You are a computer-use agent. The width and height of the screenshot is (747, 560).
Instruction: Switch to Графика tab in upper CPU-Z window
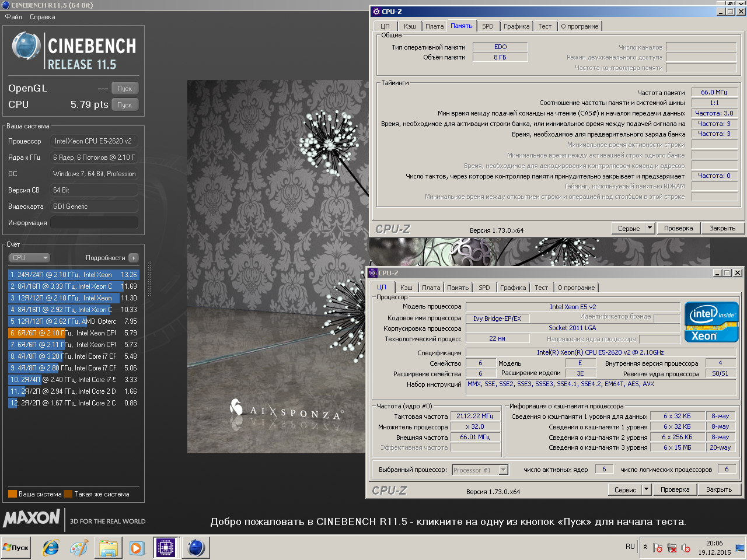pos(516,26)
